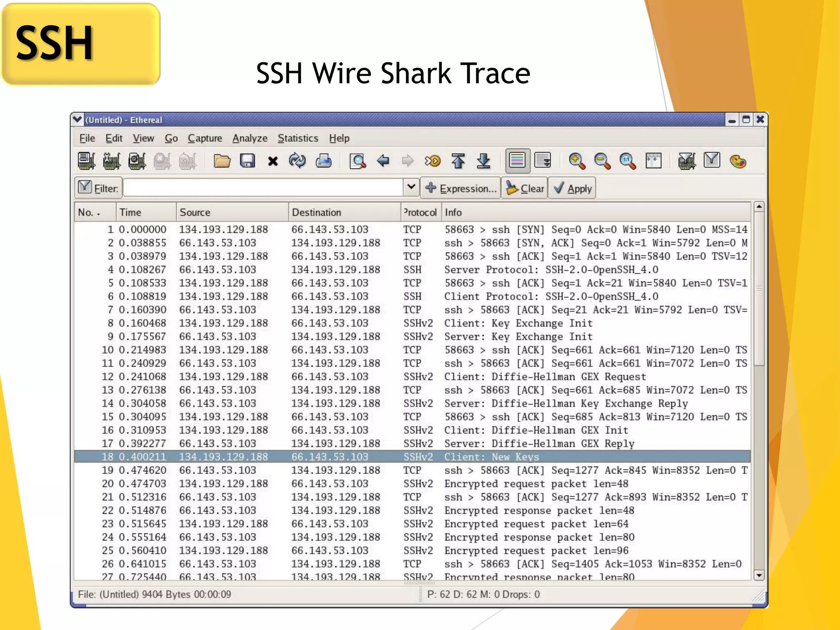Click the Expression... button
This screenshot has height=630, width=840.
[x=461, y=188]
